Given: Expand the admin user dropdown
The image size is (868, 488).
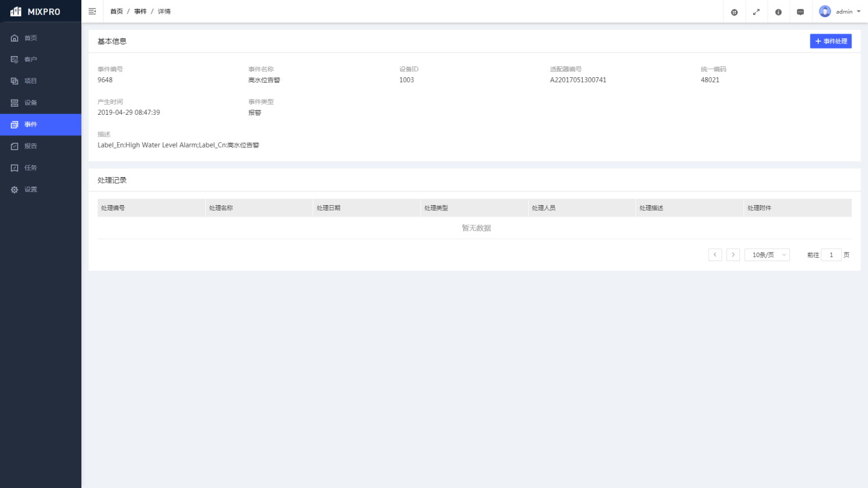Looking at the screenshot, I should click(858, 12).
